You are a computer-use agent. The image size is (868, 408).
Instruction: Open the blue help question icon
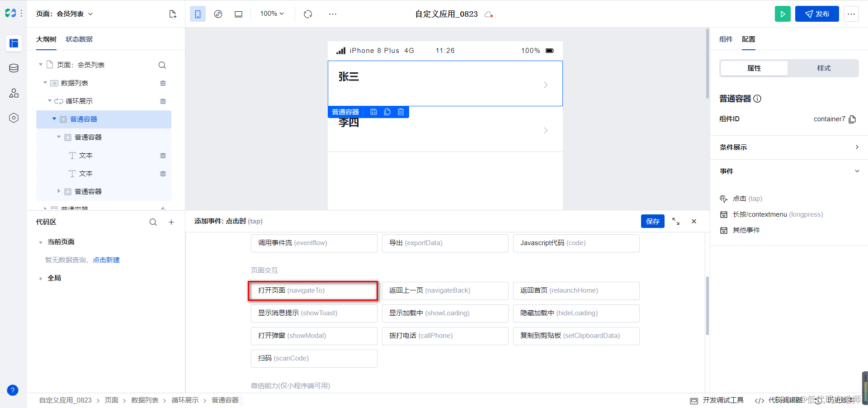coord(13,390)
